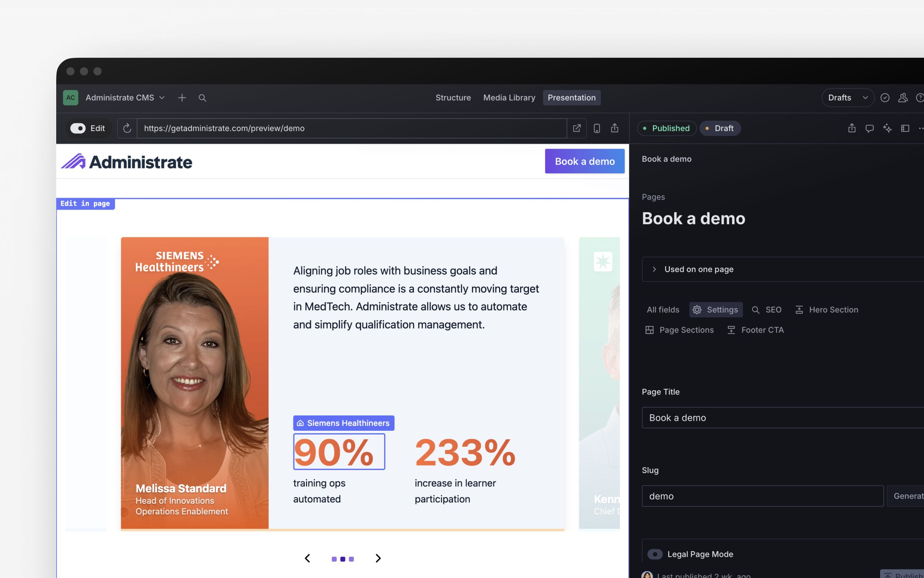924x578 pixels.
Task: Refresh the preview with reload icon
Action: tap(127, 128)
